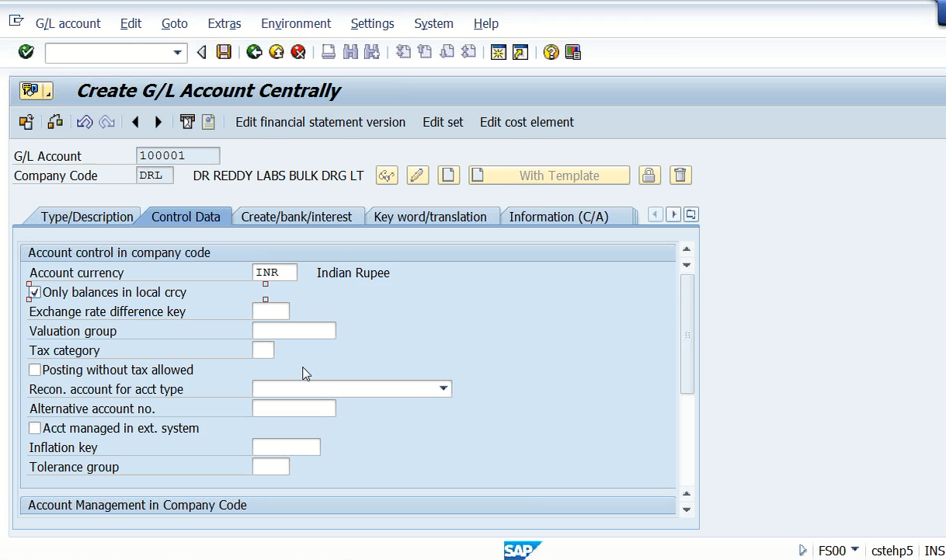Click the Edit set button
This screenshot has height=560, width=946.
(x=443, y=122)
